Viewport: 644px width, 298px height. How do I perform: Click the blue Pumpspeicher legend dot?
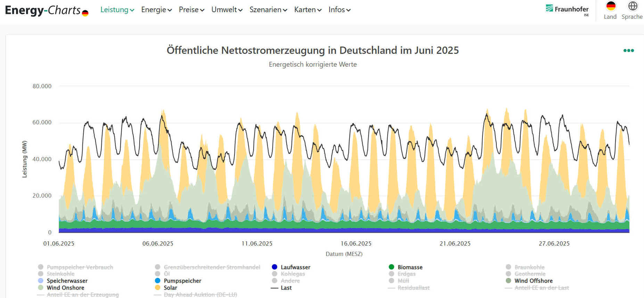[x=158, y=281]
